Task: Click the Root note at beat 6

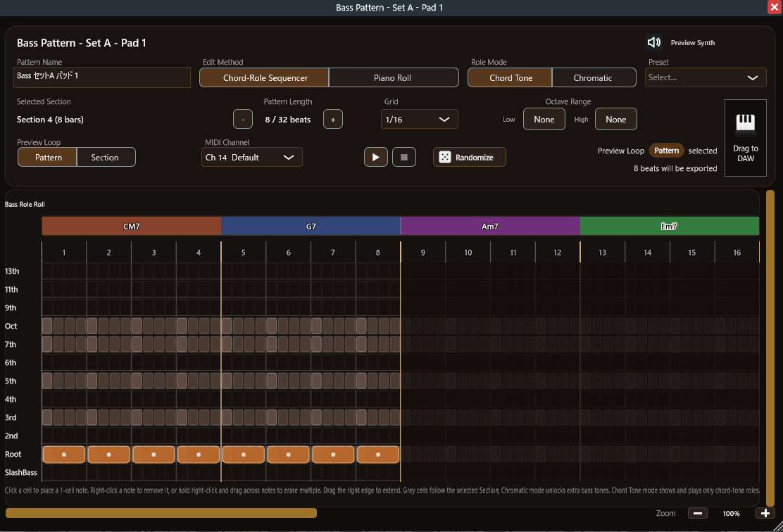Action: (288, 455)
